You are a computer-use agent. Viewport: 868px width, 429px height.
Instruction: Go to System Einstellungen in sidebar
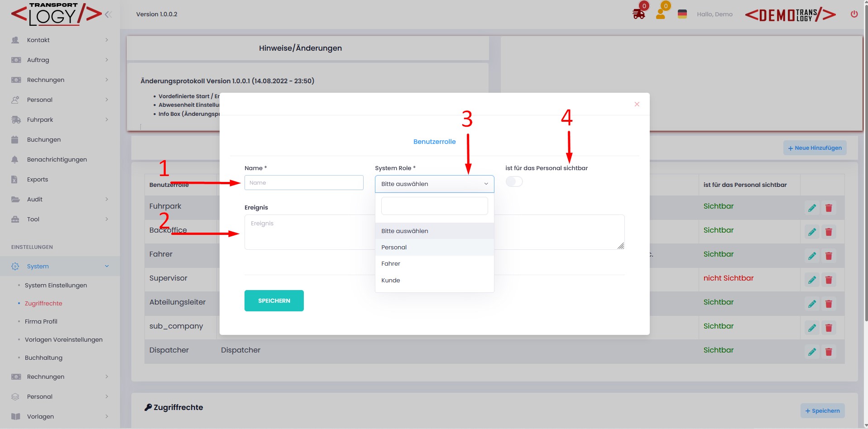(56, 285)
